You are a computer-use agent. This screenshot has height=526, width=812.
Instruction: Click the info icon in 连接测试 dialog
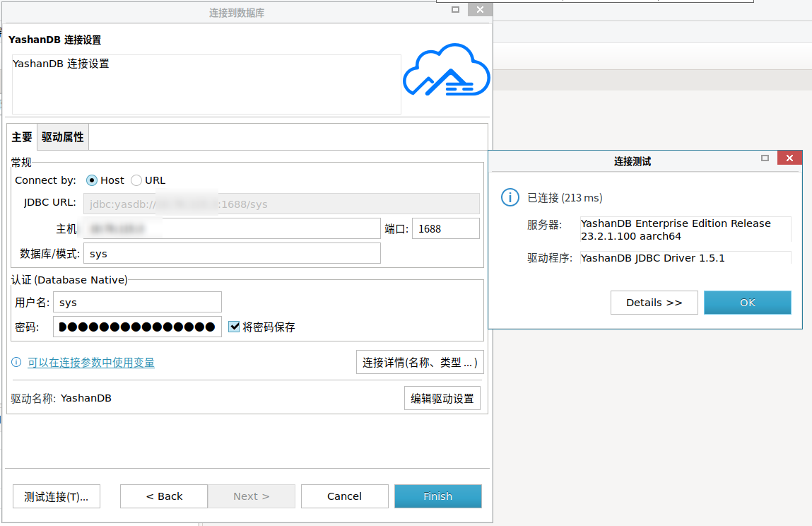(510, 197)
